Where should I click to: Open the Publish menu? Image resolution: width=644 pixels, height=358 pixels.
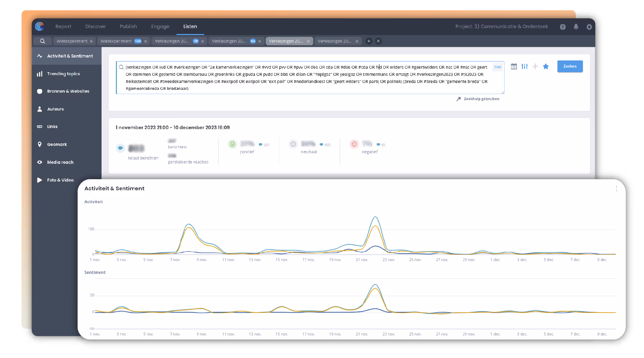[128, 26]
